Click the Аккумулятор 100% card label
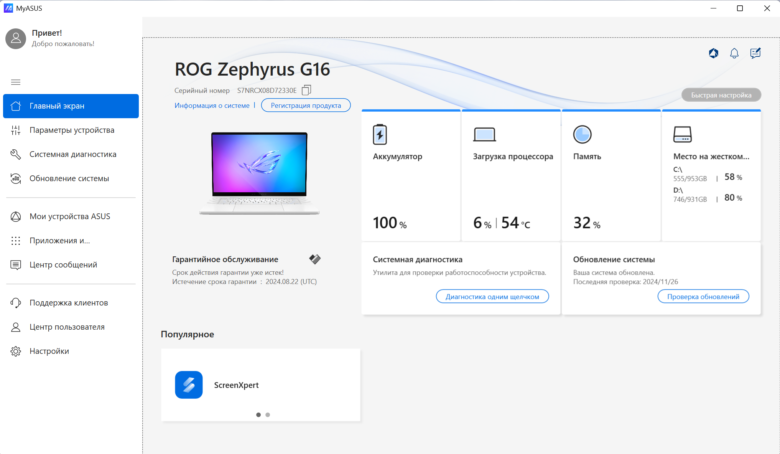This screenshot has width=780, height=454. coord(397,156)
